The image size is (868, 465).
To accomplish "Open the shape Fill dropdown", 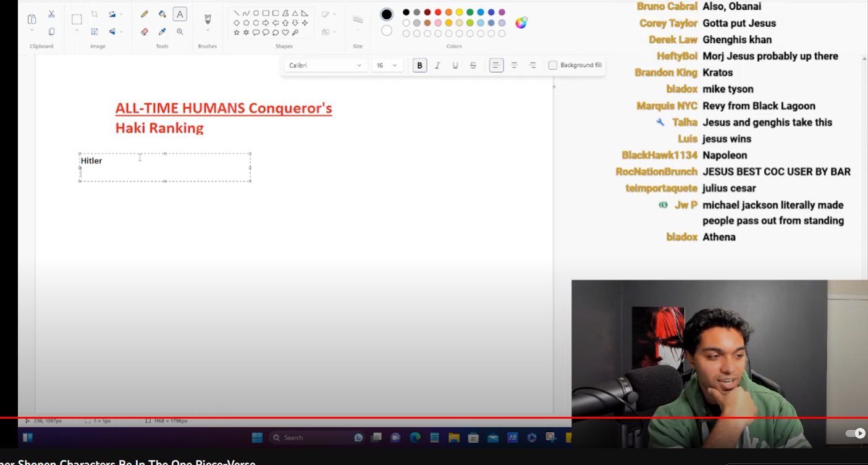I will [328, 31].
